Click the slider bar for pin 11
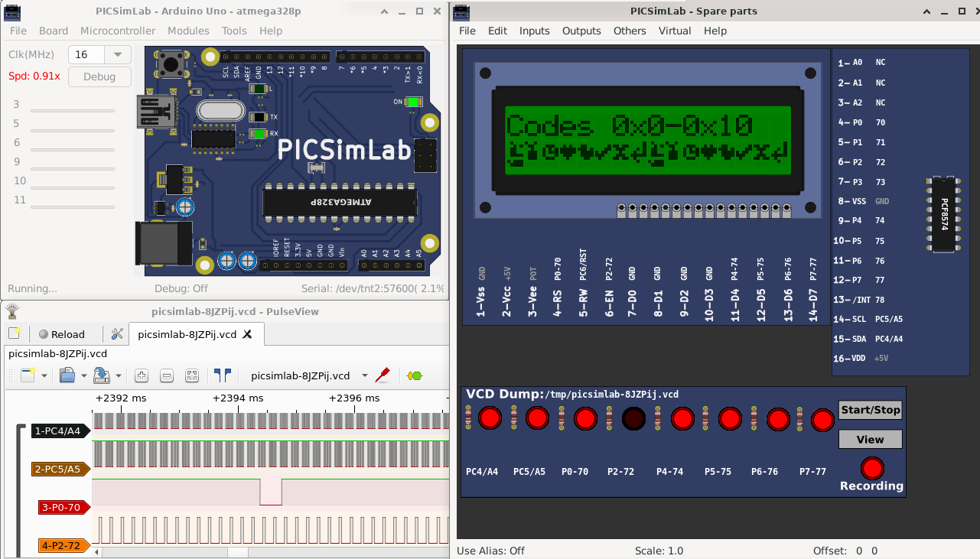 (x=73, y=206)
